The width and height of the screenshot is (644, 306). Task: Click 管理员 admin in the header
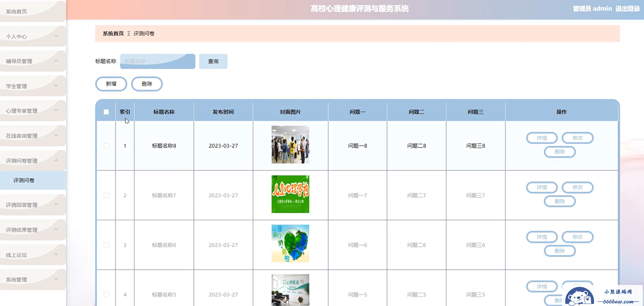(592, 9)
